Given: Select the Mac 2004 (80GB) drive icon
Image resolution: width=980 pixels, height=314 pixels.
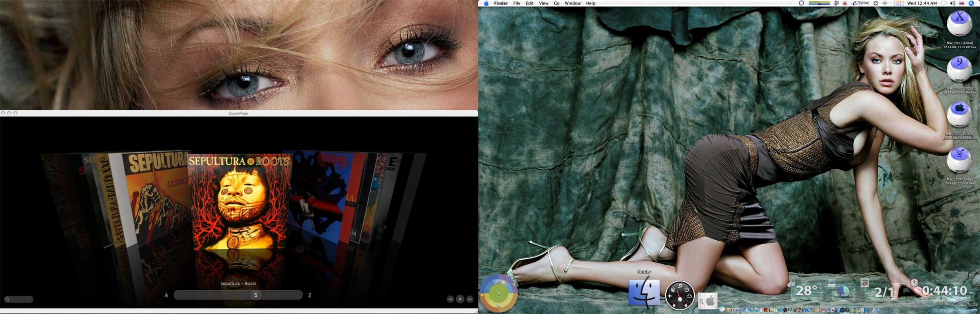Looking at the screenshot, I should pyautogui.click(x=959, y=160).
